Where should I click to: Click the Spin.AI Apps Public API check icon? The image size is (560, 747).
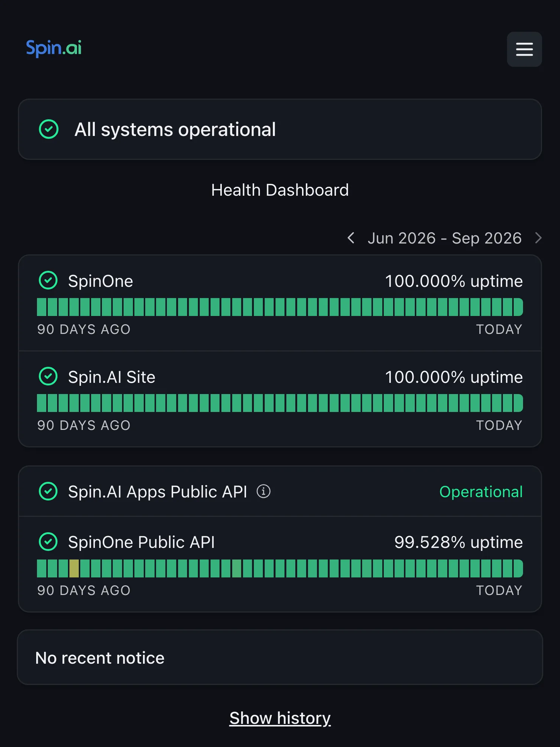click(x=48, y=492)
